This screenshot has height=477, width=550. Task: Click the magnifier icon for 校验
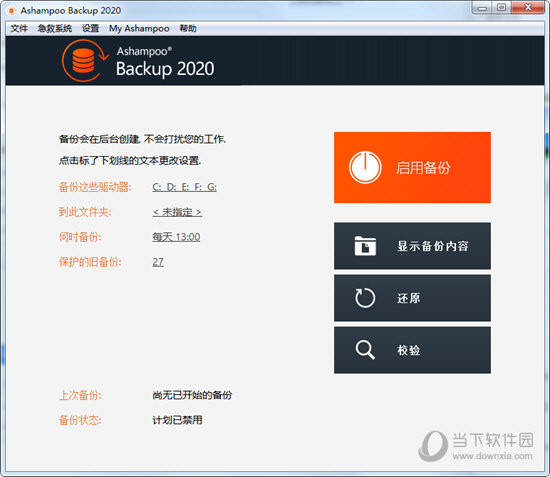pyautogui.click(x=365, y=350)
